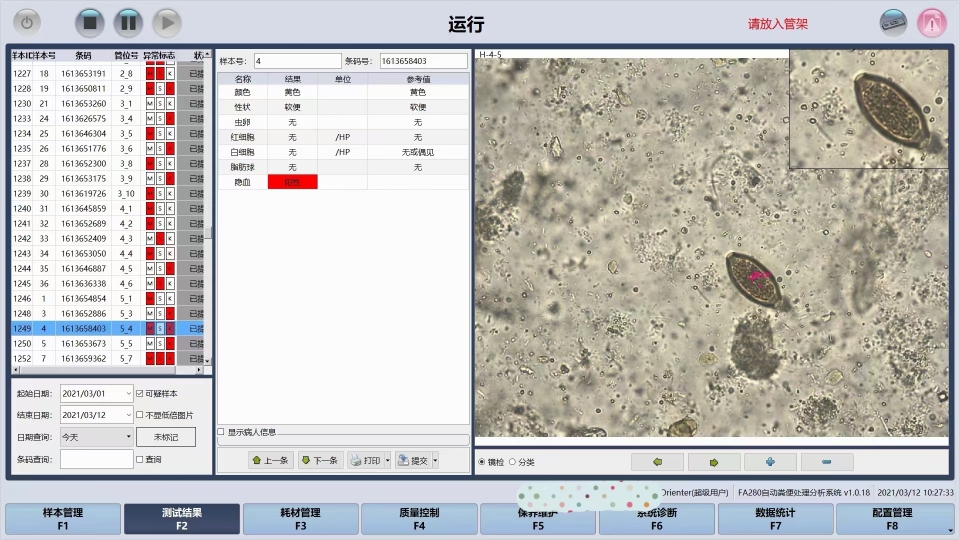Click the 请放入管架 status message
This screenshot has width=960, height=540.
[x=778, y=24]
